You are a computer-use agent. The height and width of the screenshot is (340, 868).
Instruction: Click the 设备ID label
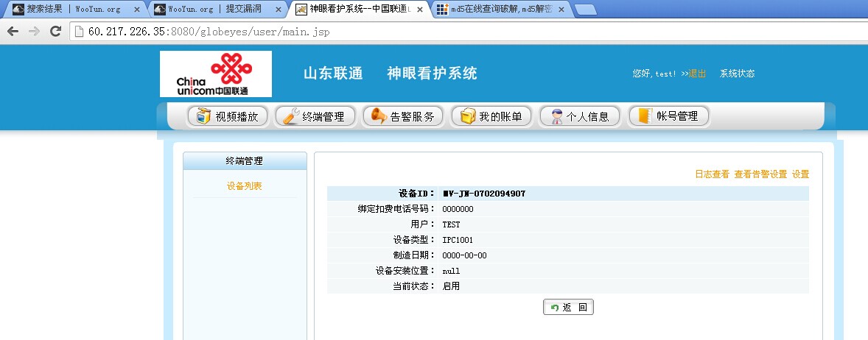coord(417,194)
